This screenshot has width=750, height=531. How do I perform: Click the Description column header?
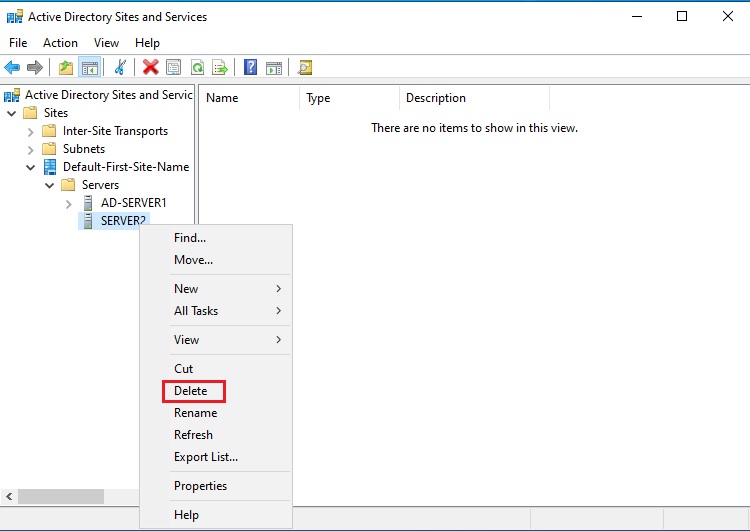coord(436,98)
